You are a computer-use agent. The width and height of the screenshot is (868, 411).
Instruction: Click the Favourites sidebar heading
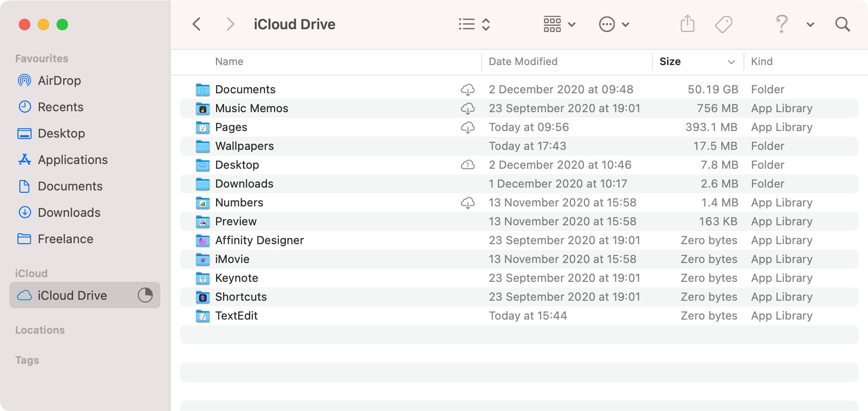coord(42,58)
